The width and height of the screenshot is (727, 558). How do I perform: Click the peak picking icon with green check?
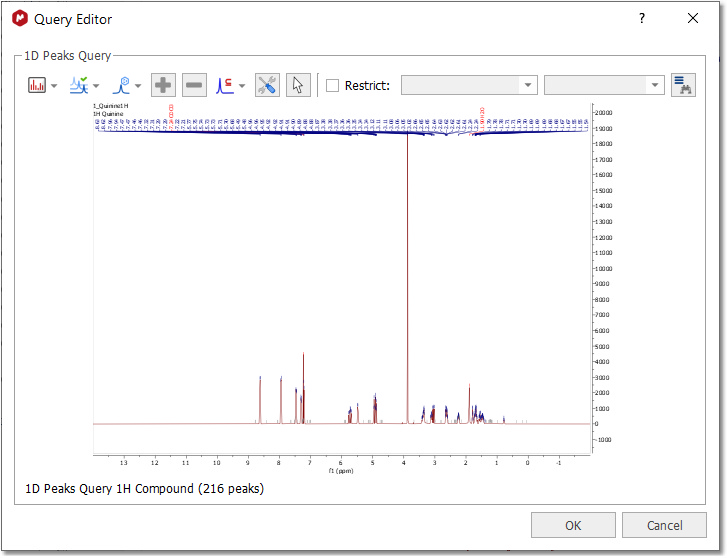79,85
